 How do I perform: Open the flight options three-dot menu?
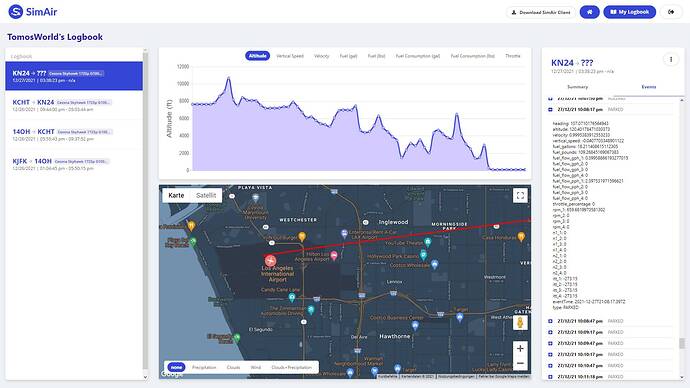point(671,59)
